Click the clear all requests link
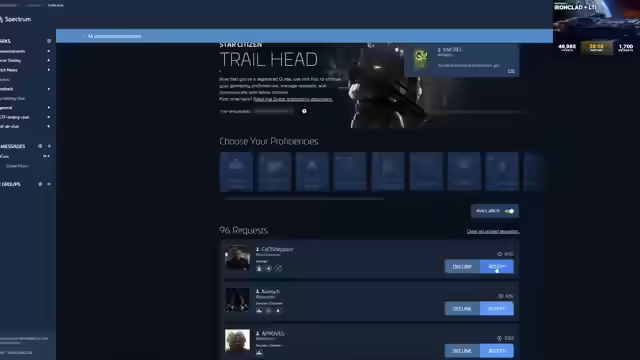Screen dimensions: 640x360 [493, 231]
